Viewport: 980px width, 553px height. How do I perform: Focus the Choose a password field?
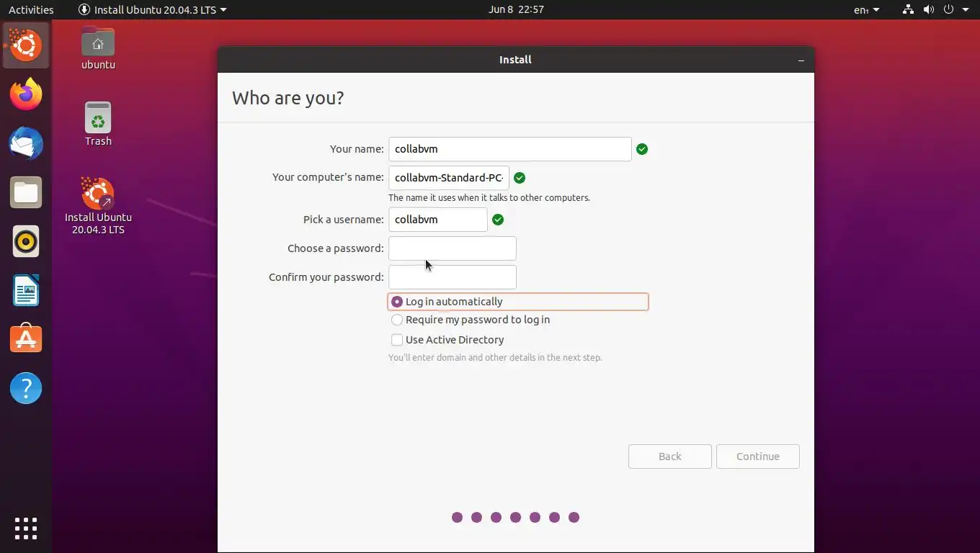point(453,248)
